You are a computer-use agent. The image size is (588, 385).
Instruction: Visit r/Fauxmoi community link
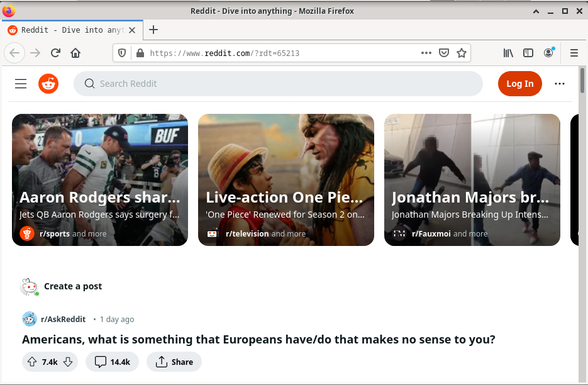point(431,234)
